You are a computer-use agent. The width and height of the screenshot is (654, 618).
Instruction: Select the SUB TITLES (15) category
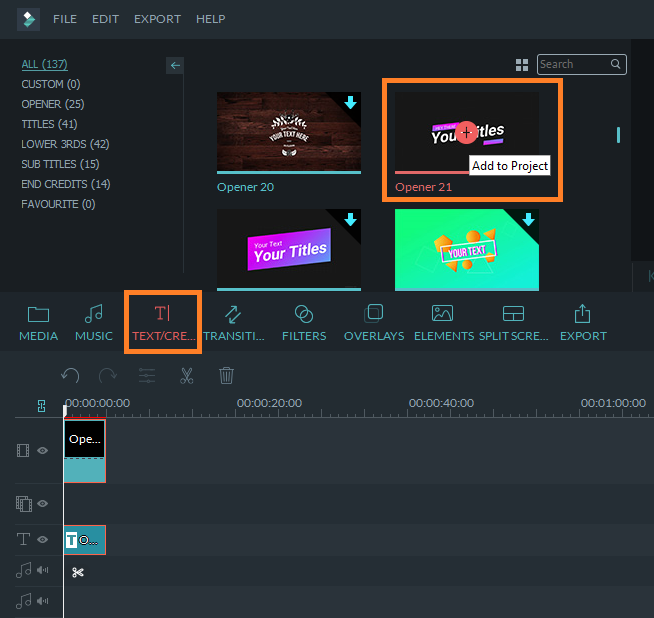tap(60, 164)
